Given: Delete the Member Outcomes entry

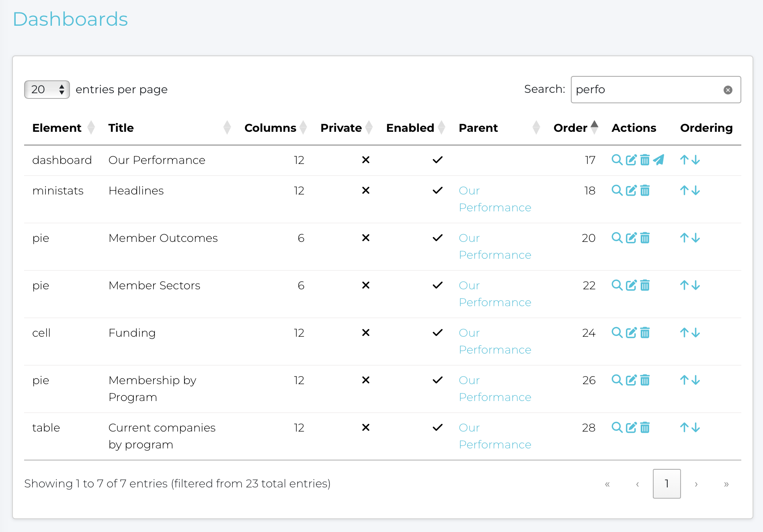Looking at the screenshot, I should tap(645, 238).
